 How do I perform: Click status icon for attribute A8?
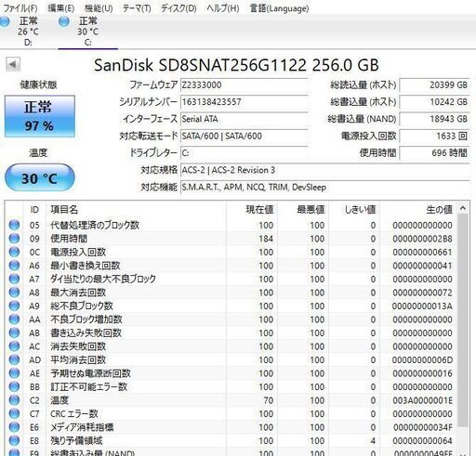pyautogui.click(x=14, y=293)
